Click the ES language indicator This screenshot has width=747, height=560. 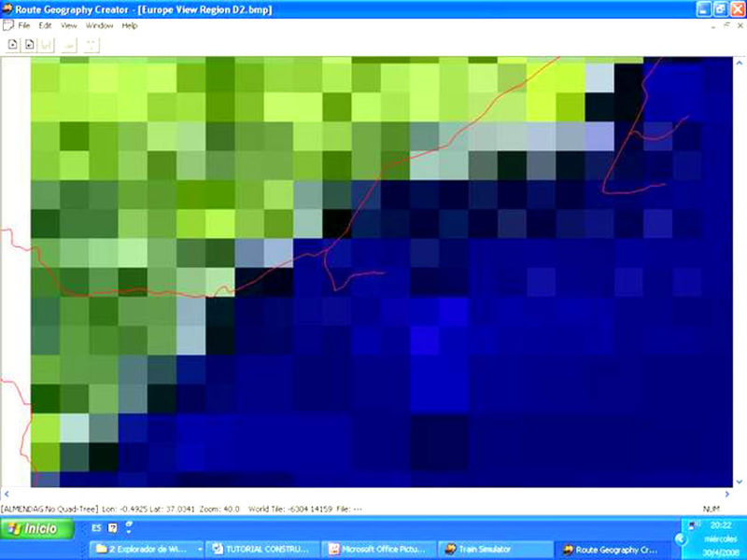(x=96, y=528)
